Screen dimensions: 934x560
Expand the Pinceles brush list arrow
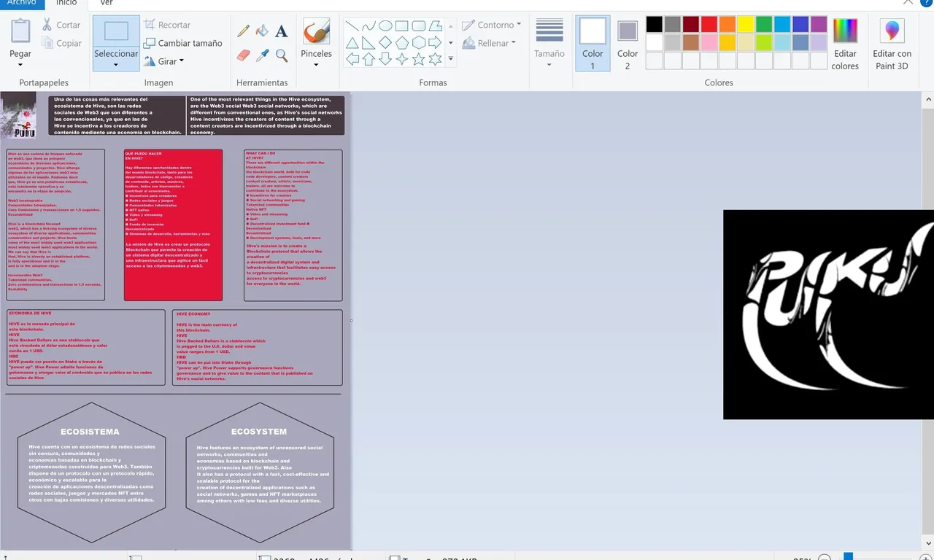316,65
